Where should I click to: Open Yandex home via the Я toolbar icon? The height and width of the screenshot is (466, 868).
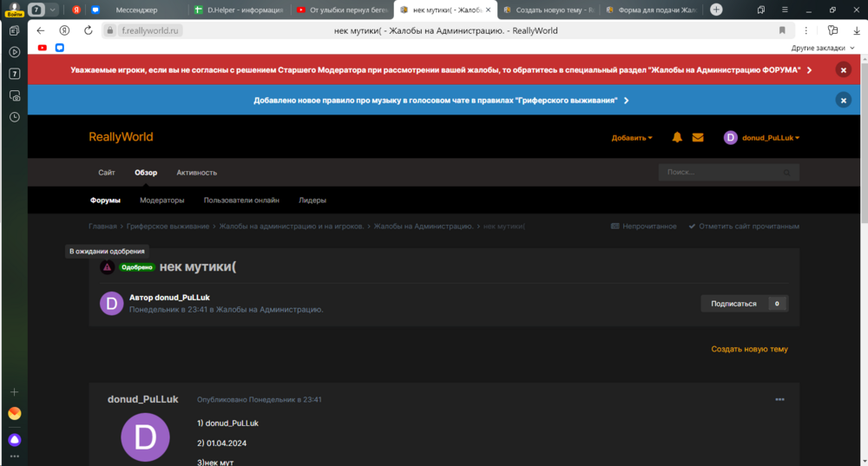[x=64, y=30]
